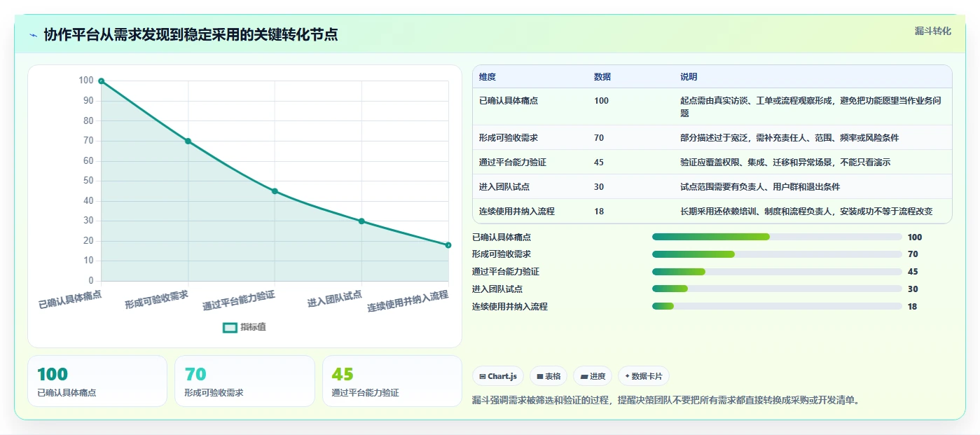980x435 pixels.
Task: Click the description starting 部分描述过于宽泛
Action: point(789,138)
